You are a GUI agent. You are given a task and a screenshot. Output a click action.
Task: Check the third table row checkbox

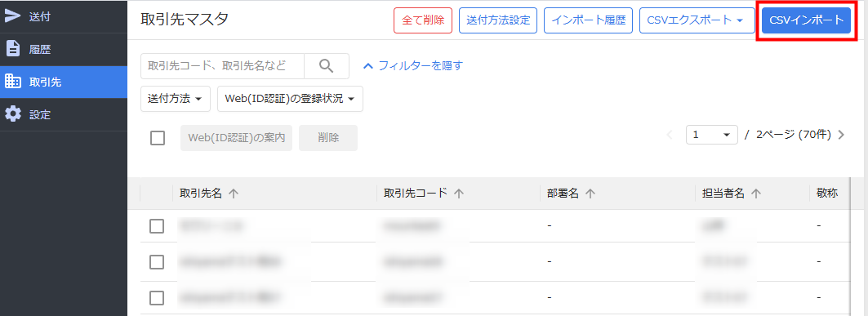coord(158,298)
